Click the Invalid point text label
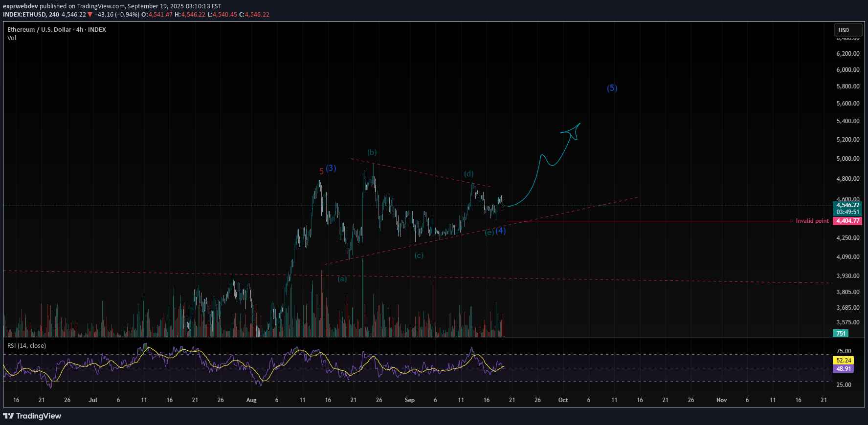This screenshot has height=425, width=868. [x=812, y=221]
